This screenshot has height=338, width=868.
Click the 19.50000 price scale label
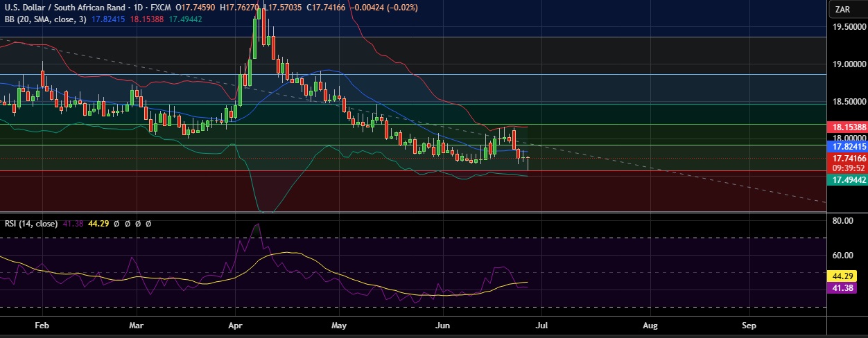[850, 27]
